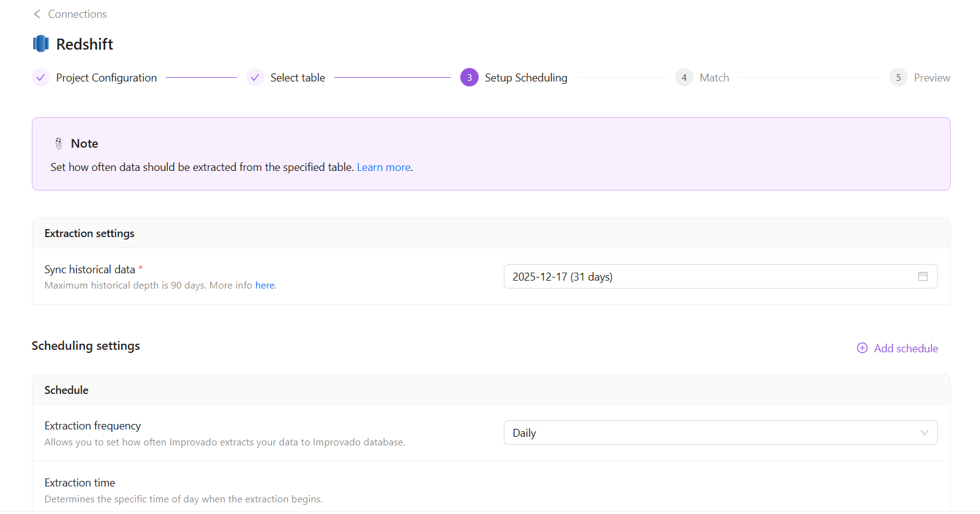Click the back arrow beside Connections

point(37,14)
